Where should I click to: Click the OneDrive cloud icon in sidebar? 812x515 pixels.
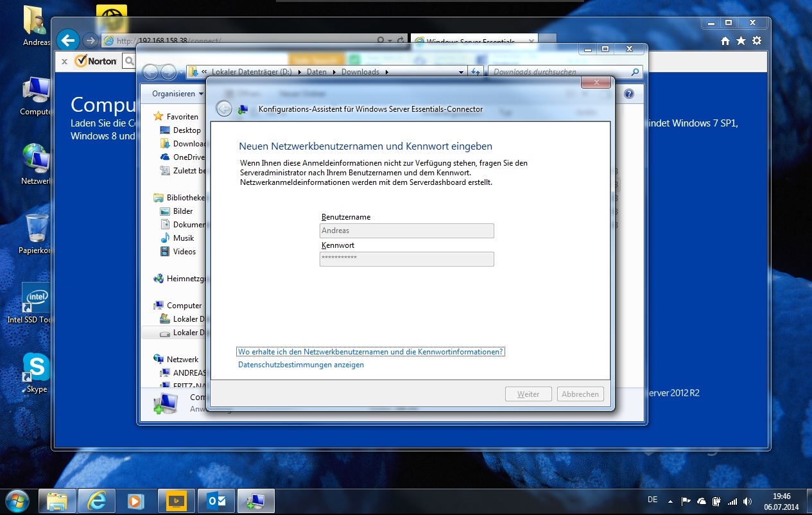click(164, 157)
